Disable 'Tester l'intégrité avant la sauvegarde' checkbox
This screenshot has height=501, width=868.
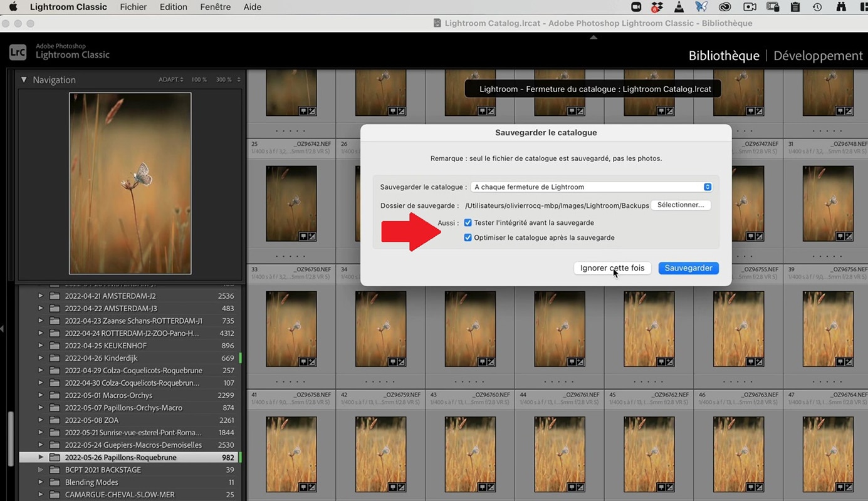click(x=468, y=223)
